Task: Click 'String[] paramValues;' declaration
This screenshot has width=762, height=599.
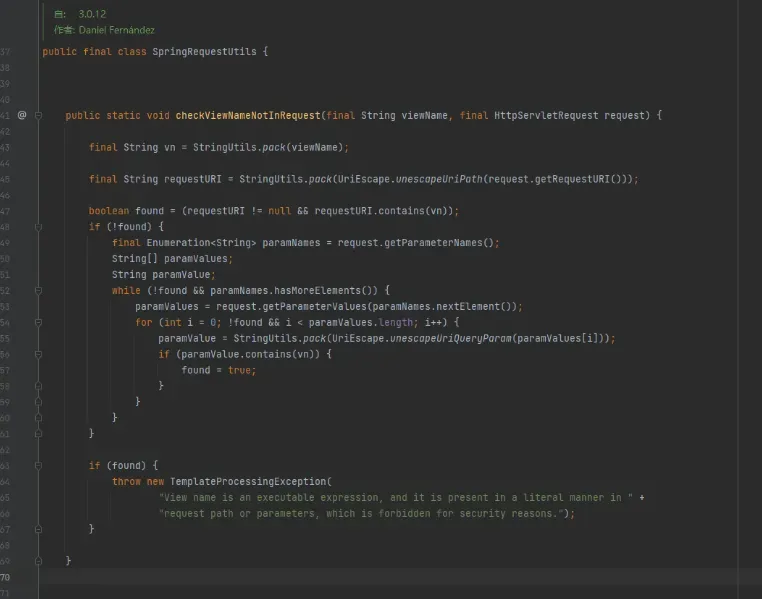Action: [x=172, y=259]
